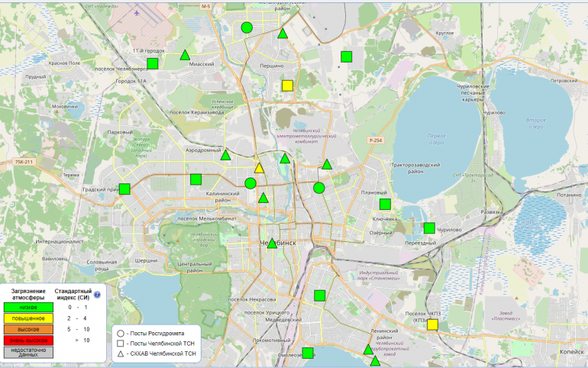Viewport: 588px width, 368px height.
Task: Click the green square near 11-й городок
Action: (x=153, y=63)
